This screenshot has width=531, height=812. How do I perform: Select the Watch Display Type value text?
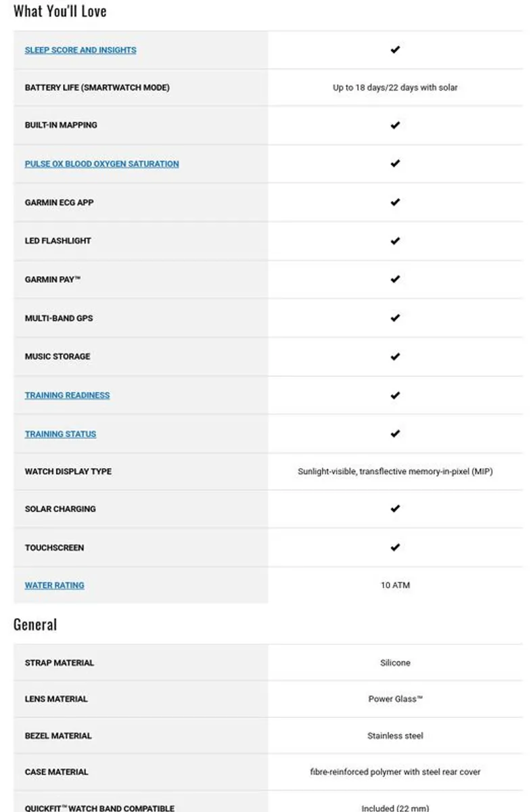click(395, 472)
